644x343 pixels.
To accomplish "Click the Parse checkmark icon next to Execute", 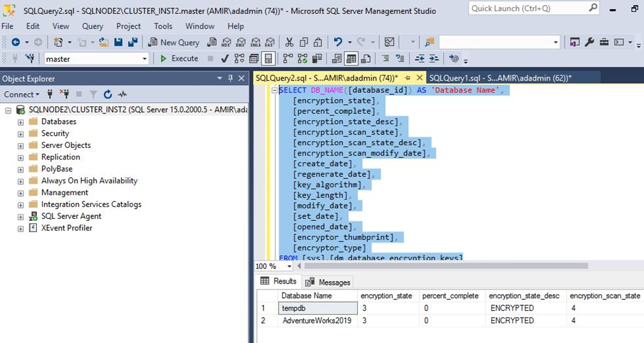I will click(x=225, y=59).
